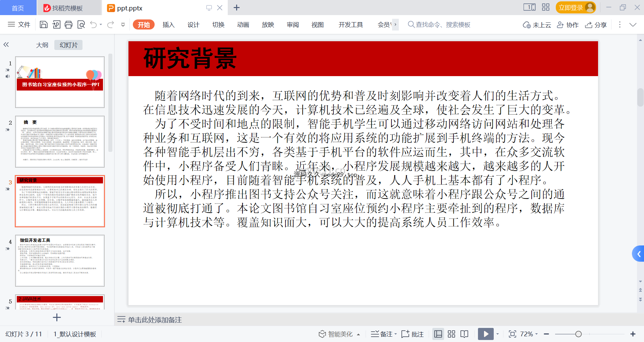Collapse the slide panel double-arrow
644x342 pixels.
[x=6, y=45]
